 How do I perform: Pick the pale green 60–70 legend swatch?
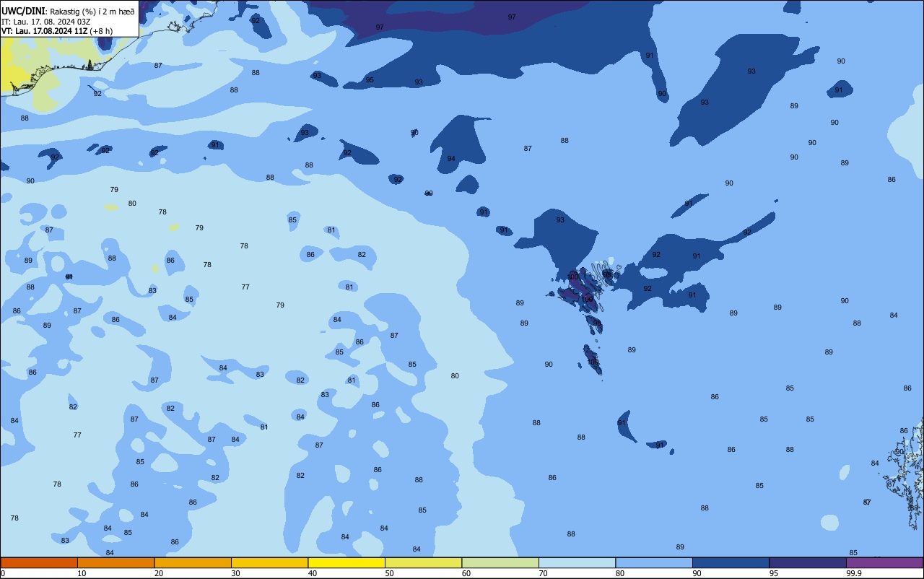click(500, 562)
